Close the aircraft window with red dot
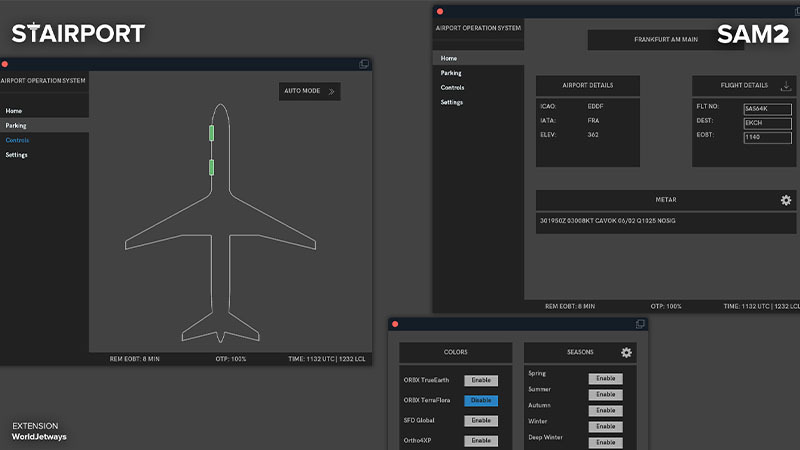Image resolution: width=800 pixels, height=450 pixels. point(5,64)
